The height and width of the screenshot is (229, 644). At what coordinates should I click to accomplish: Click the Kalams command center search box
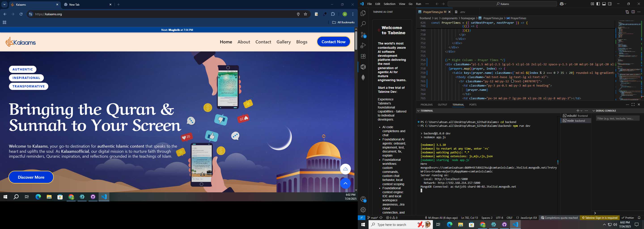point(502,4)
